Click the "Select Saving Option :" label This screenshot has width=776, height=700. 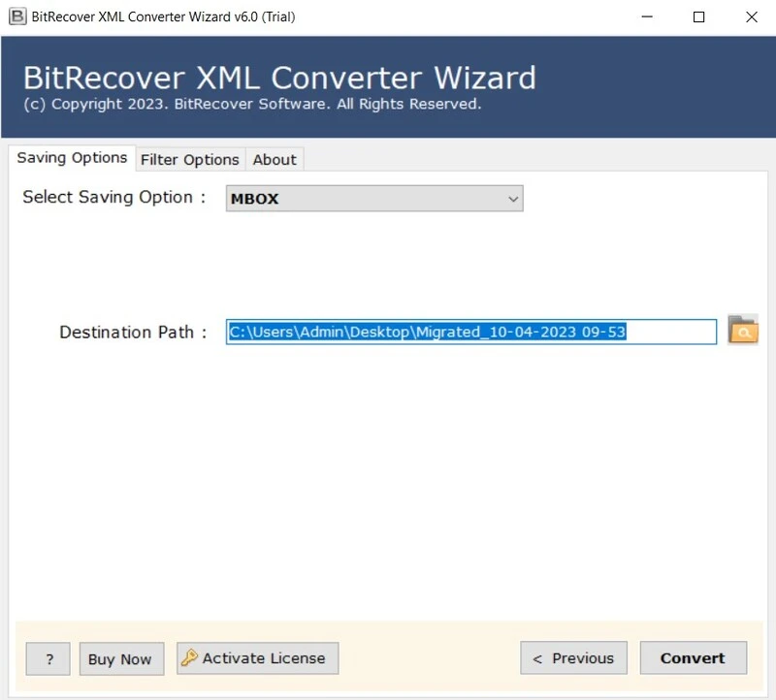(114, 197)
